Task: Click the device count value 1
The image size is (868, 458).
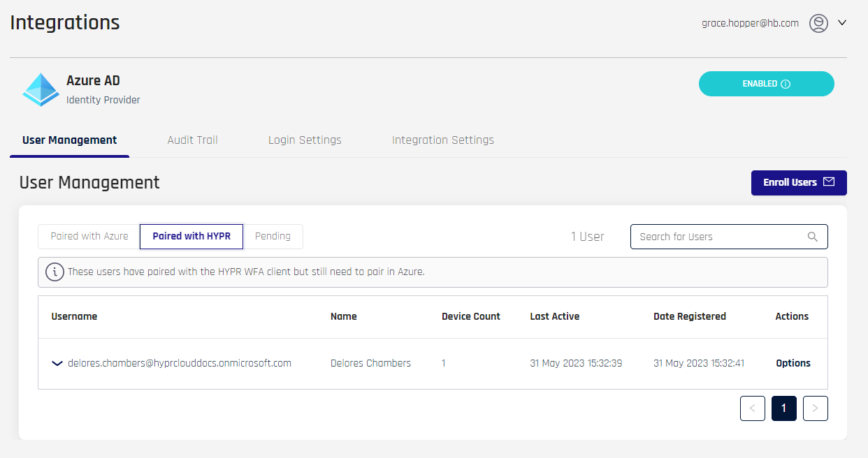Action: [x=444, y=363]
